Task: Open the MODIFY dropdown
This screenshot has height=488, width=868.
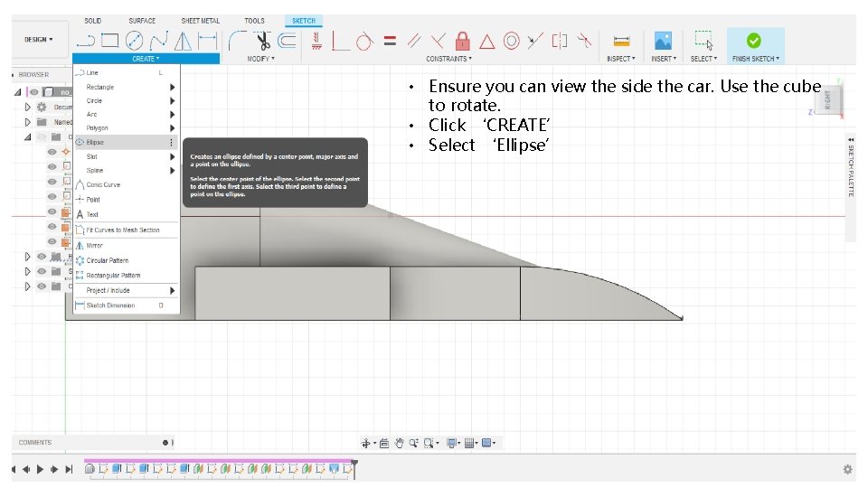Action: [260, 59]
